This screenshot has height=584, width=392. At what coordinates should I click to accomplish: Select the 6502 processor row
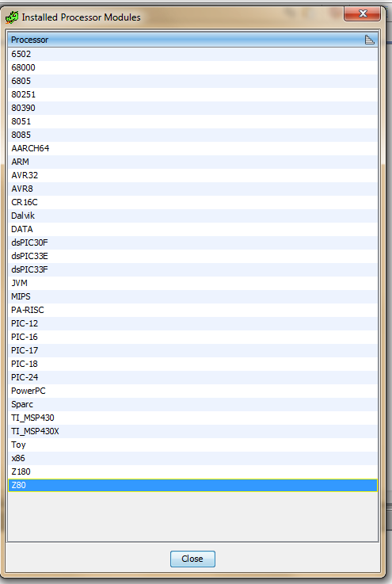[x=192, y=54]
